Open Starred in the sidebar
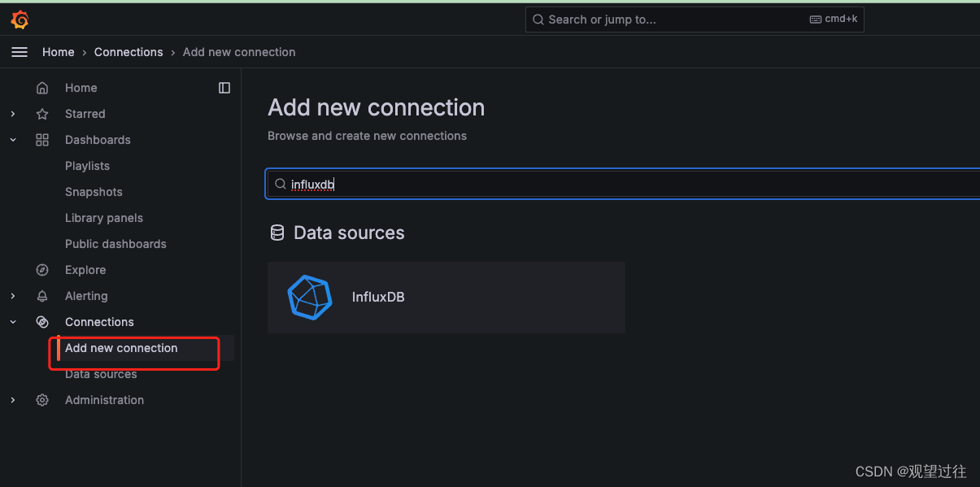The image size is (980, 487). [85, 114]
